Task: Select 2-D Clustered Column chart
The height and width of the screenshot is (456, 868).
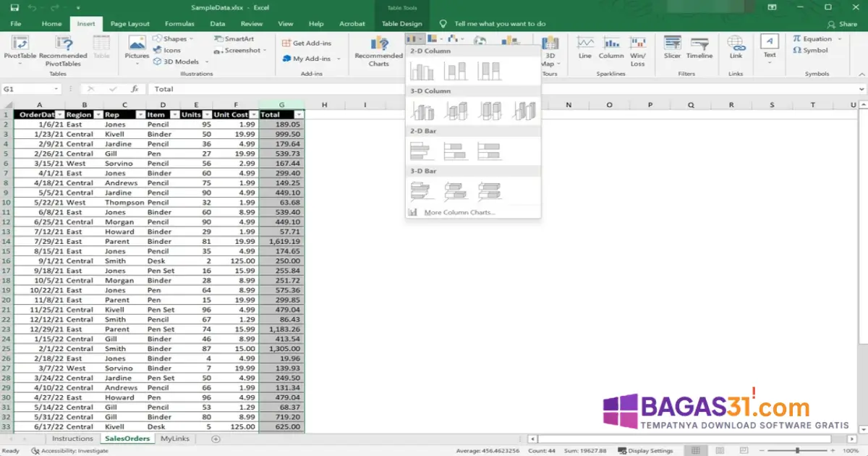Action: point(422,71)
